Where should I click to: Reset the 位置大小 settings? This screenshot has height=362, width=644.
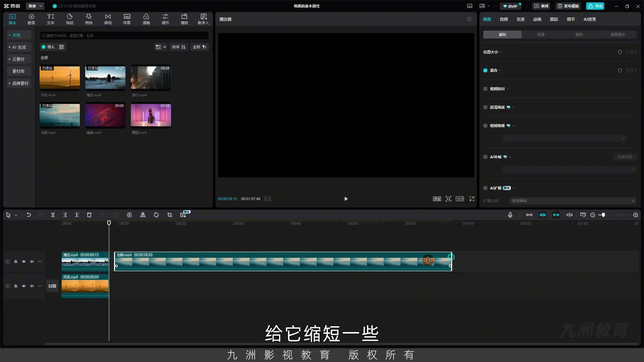point(620,52)
